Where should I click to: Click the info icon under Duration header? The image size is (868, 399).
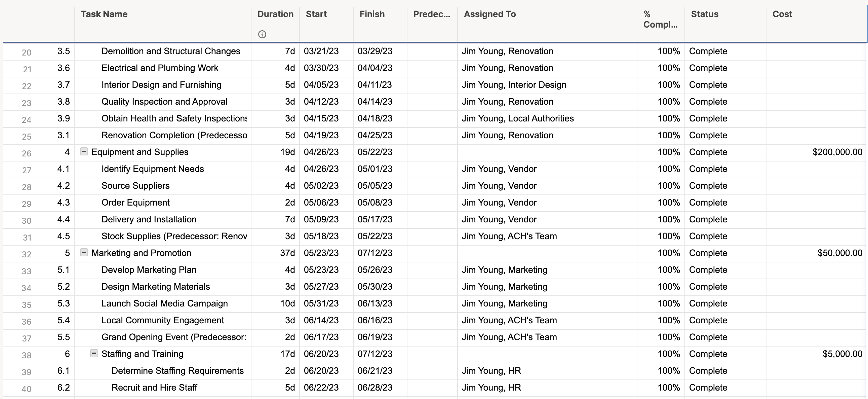coord(262,34)
